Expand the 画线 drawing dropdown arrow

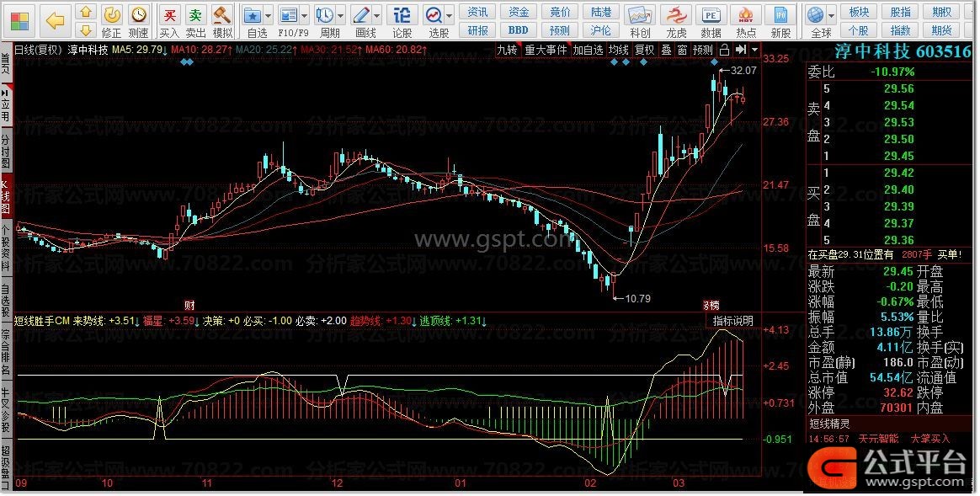[377, 15]
